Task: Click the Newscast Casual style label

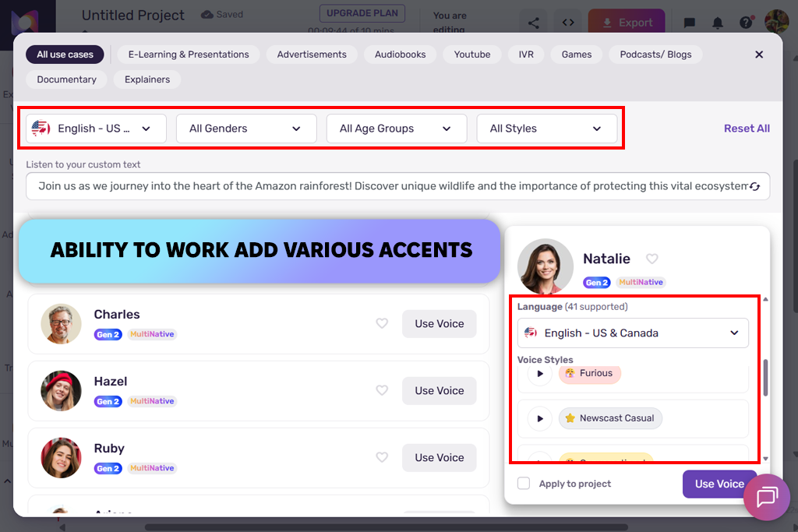Action: tap(610, 418)
